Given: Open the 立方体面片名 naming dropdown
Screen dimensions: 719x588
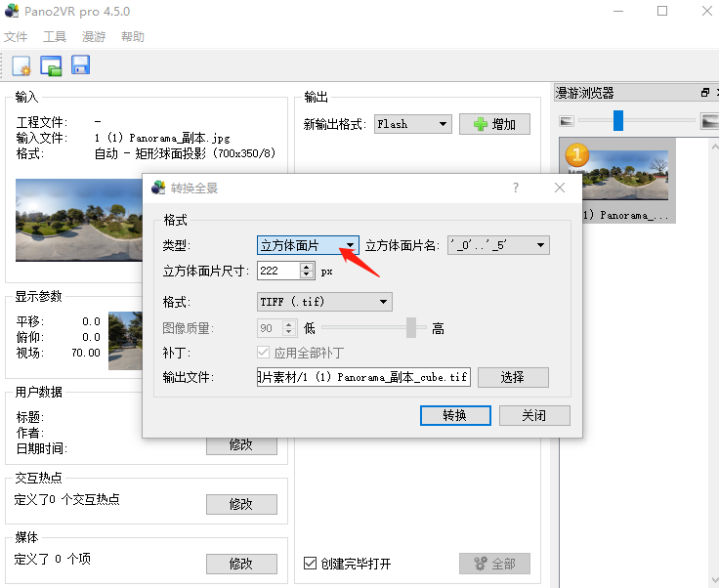Looking at the screenshot, I should click(498, 245).
